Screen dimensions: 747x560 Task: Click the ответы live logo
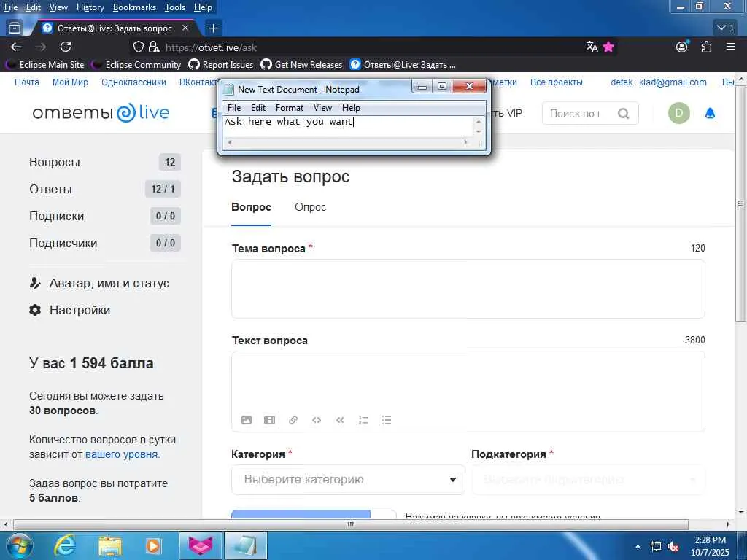[x=101, y=113]
